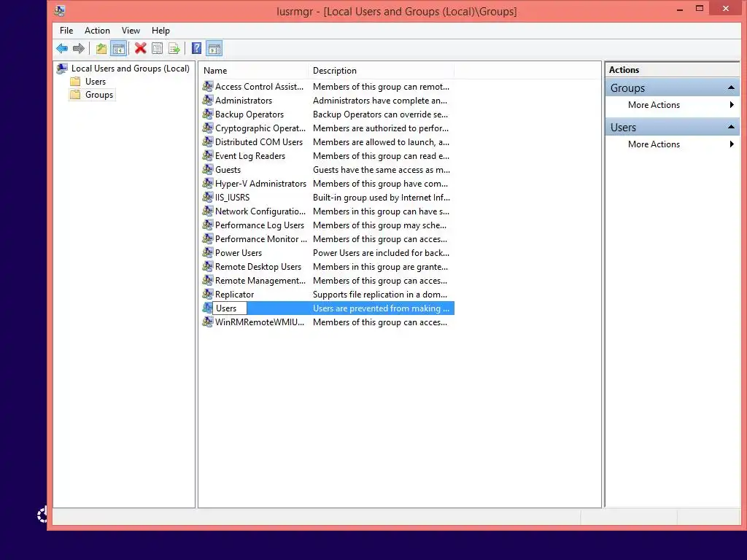Select the WinRMRemoteWMIU... group row

point(328,322)
